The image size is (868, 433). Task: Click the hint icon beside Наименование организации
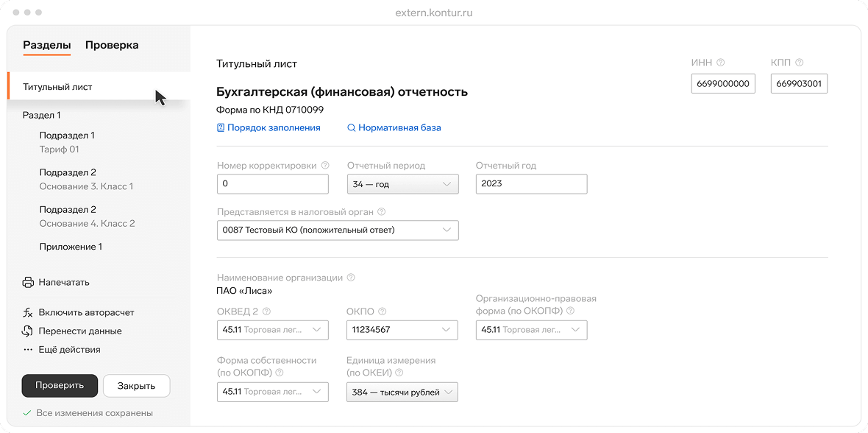[351, 277]
